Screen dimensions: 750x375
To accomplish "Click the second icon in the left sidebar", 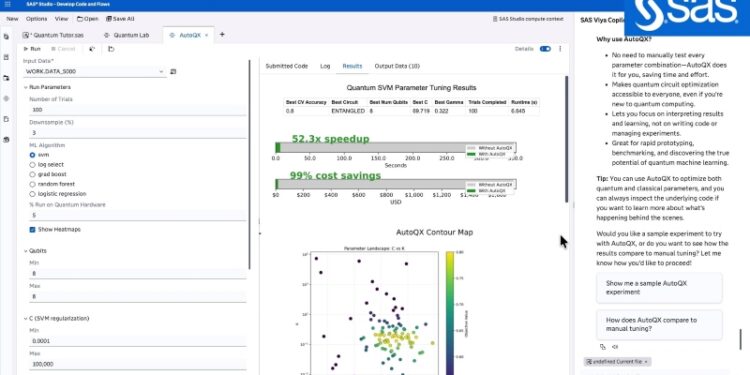I will pos(6,57).
